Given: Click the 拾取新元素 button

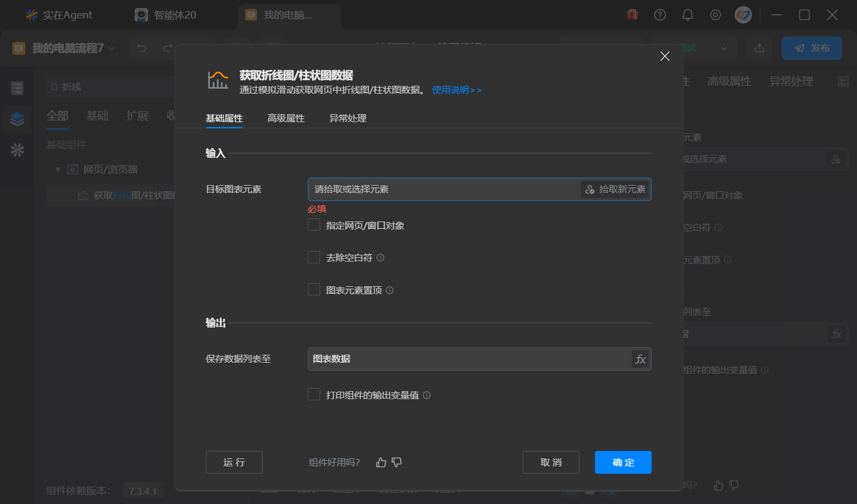Looking at the screenshot, I should click(x=615, y=189).
